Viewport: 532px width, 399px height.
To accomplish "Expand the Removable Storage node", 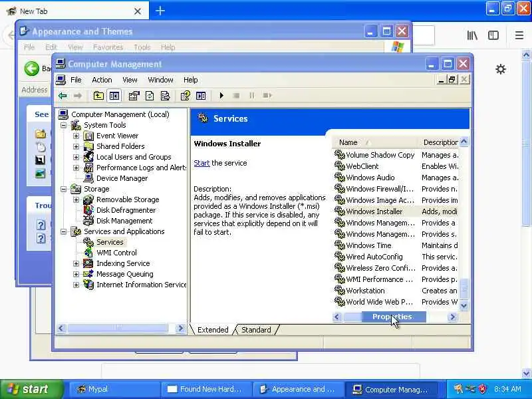I will (x=76, y=200).
